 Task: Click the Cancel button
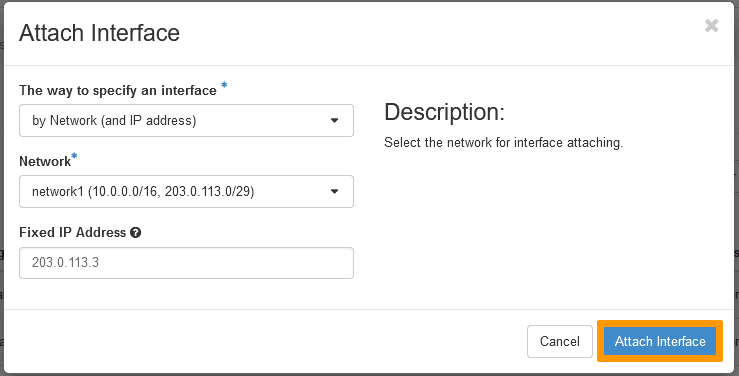pos(559,341)
